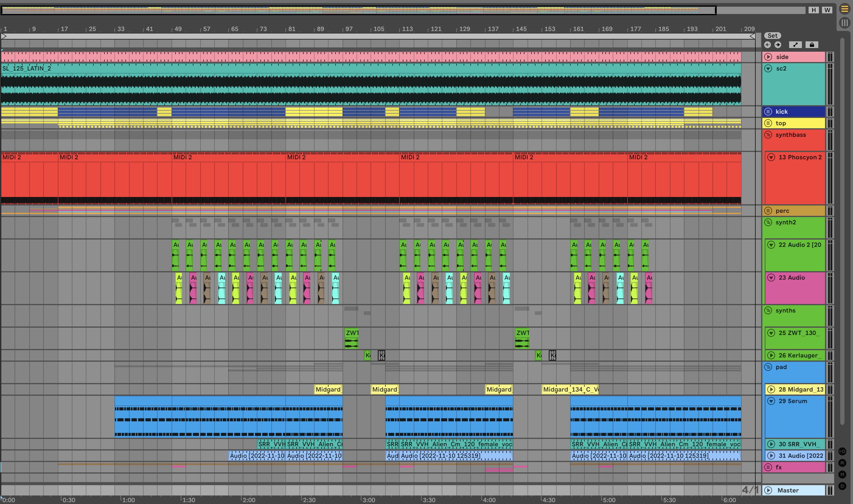This screenshot has height=504, width=853.
Task: Click the lock envelopes padlock icon
Action: (x=812, y=45)
